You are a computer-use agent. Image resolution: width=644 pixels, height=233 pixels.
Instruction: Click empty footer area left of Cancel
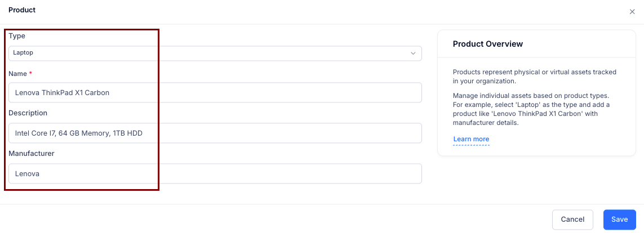click(282, 219)
